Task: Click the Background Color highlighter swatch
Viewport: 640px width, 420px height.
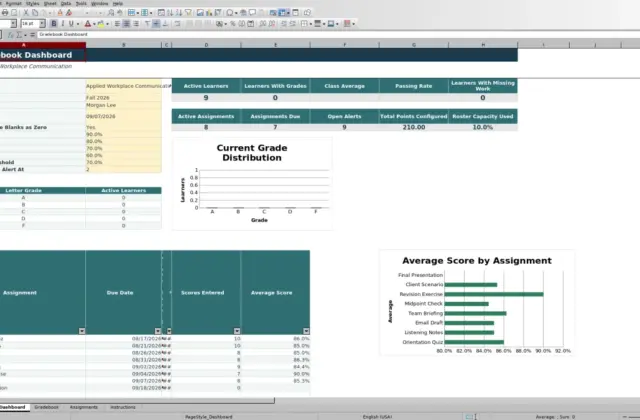Action: pos(100,24)
